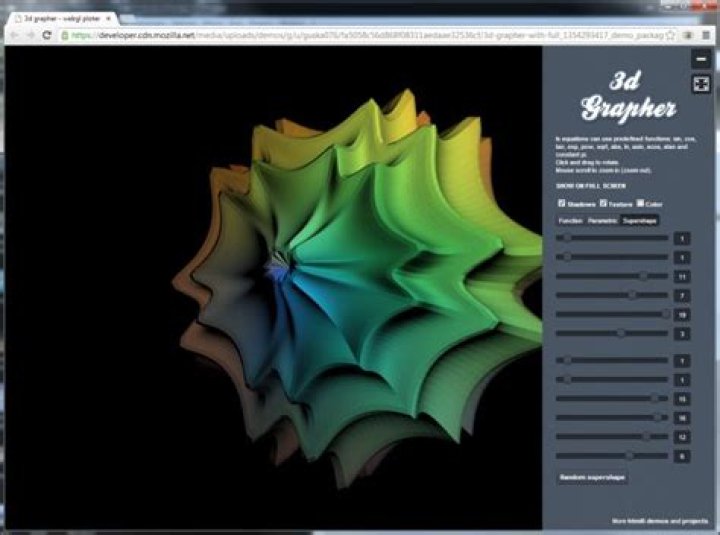Bookmark the page with the star icon
Screen dimensions: 720x535
670,35
